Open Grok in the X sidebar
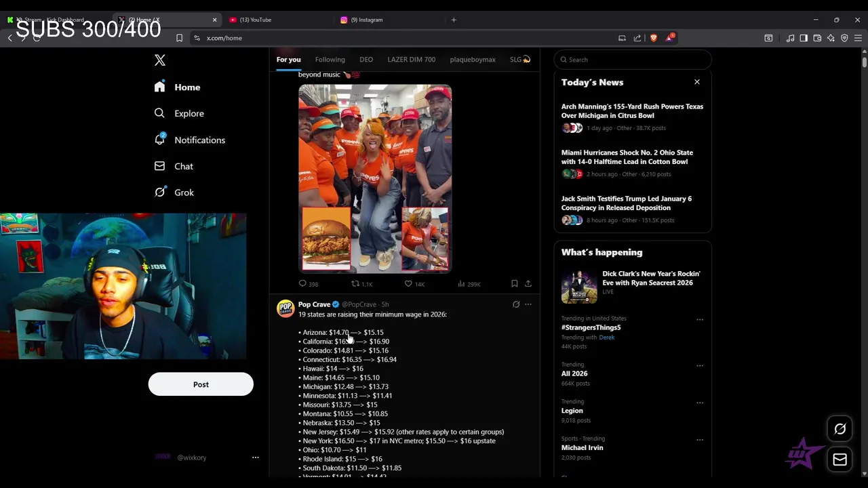Image resolution: width=868 pixels, height=488 pixels. (174, 192)
